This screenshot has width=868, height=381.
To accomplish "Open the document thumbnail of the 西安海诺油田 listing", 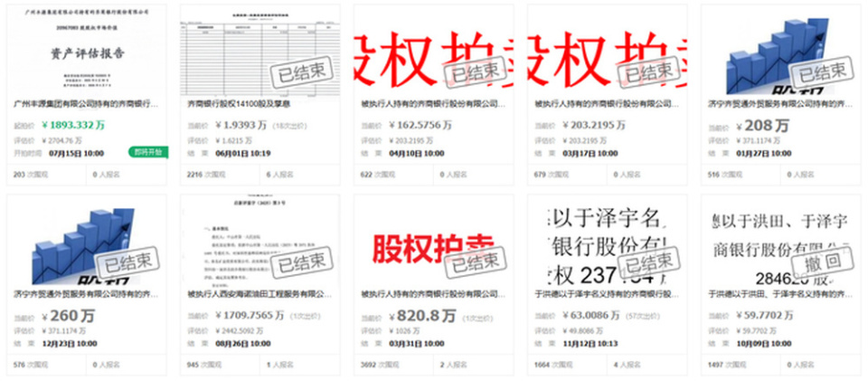I will pyautogui.click(x=260, y=240).
